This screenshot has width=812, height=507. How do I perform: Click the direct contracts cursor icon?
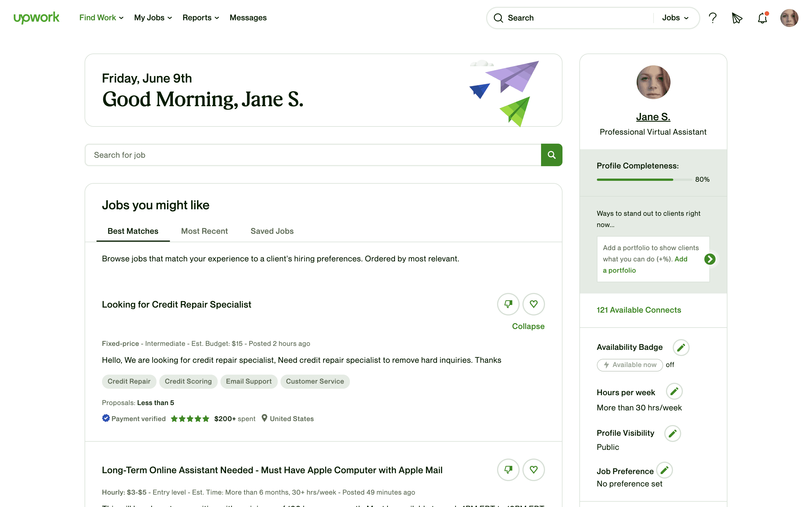737,18
